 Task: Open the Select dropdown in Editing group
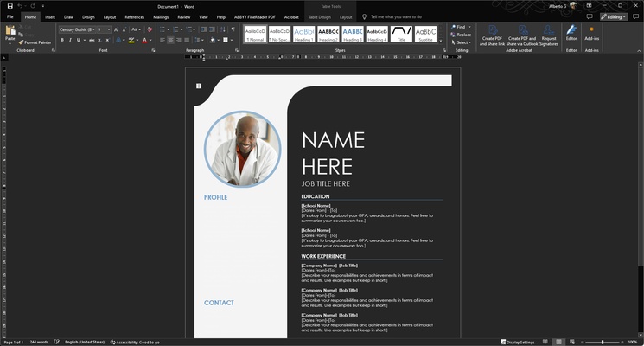[x=462, y=42]
